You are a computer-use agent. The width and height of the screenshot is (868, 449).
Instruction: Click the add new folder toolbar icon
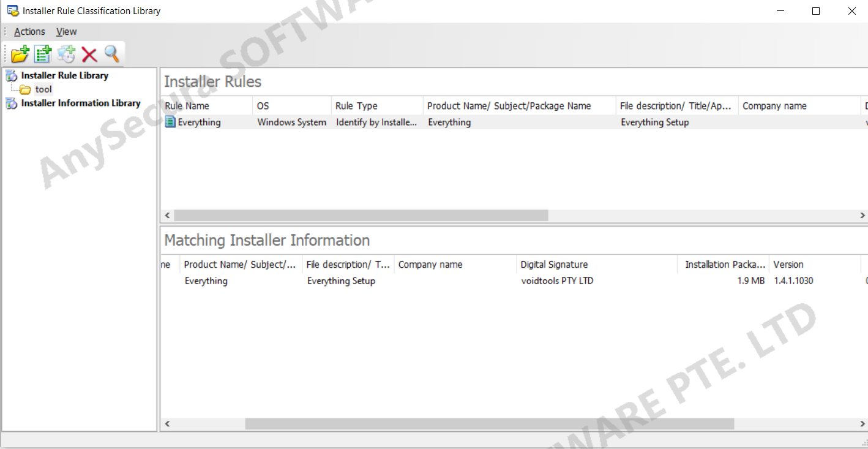point(20,55)
